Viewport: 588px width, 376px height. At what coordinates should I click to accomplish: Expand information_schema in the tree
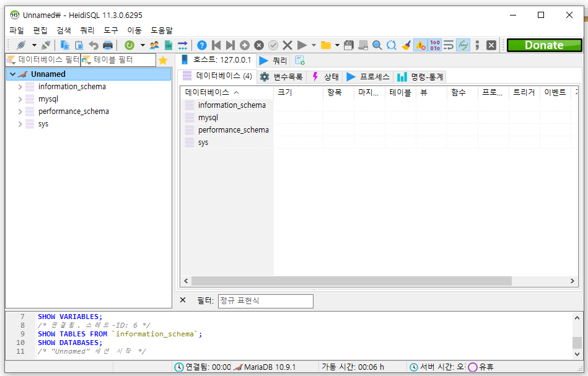click(x=20, y=87)
